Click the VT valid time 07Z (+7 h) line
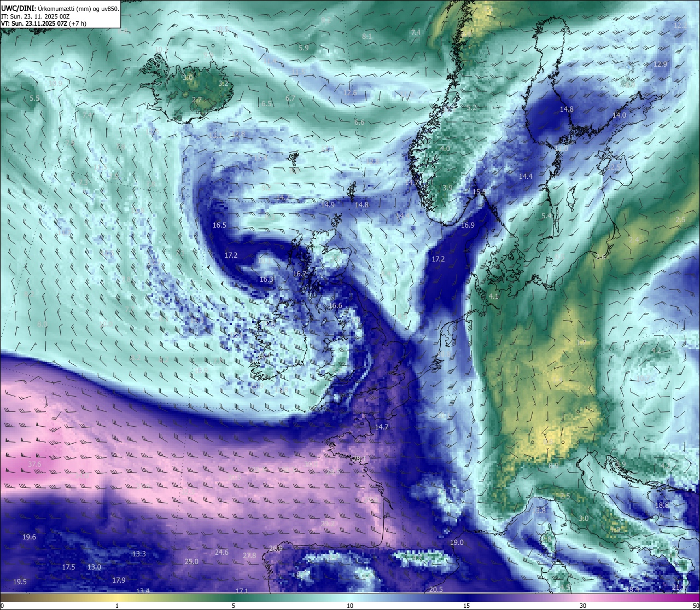700x610 pixels. [x=44, y=24]
